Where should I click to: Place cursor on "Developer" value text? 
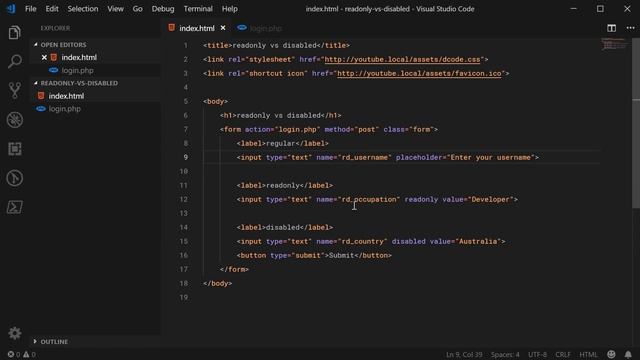click(x=491, y=200)
